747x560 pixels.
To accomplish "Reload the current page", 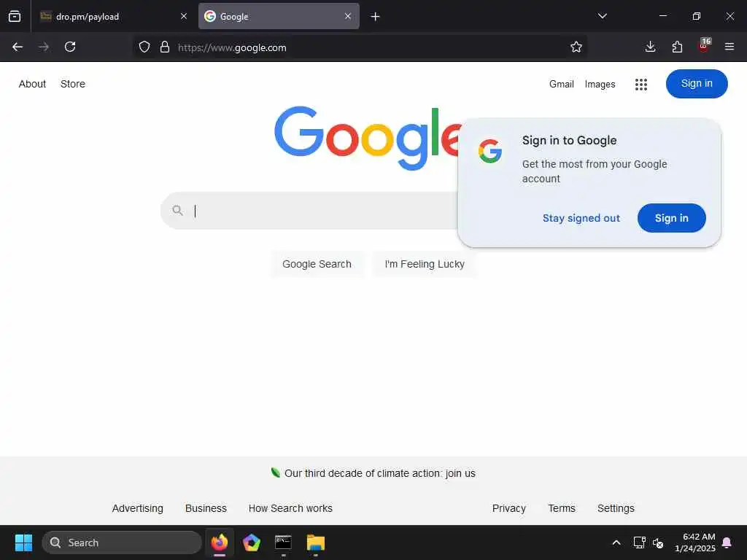I will point(70,47).
